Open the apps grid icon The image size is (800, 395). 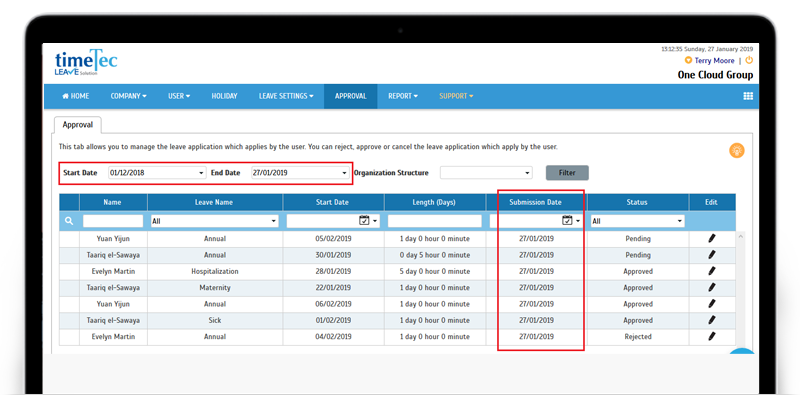coord(748,96)
